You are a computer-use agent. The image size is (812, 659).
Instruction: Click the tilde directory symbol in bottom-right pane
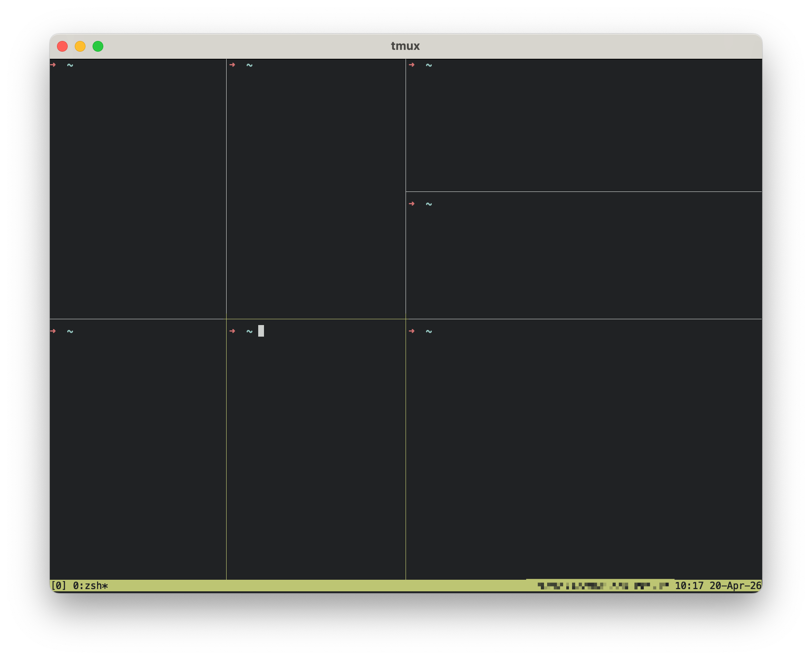(x=429, y=331)
